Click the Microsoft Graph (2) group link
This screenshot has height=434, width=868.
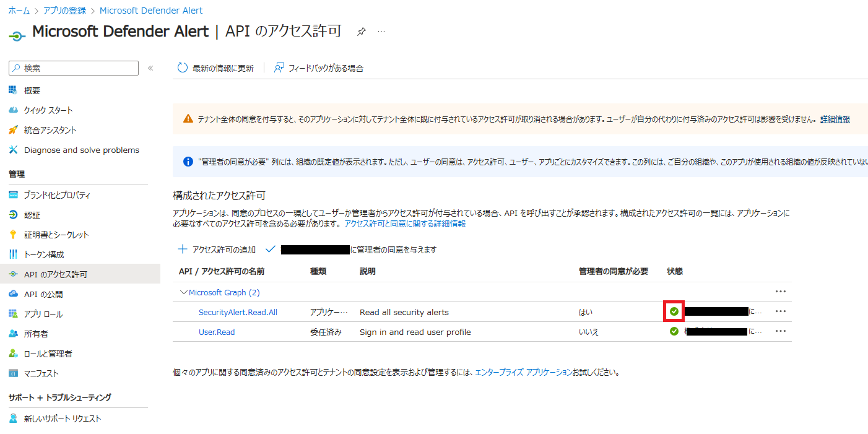coord(224,292)
